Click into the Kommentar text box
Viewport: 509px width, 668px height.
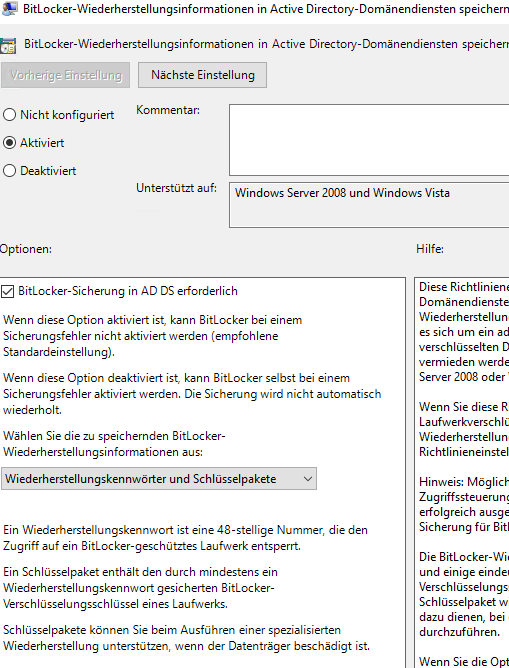(x=369, y=140)
